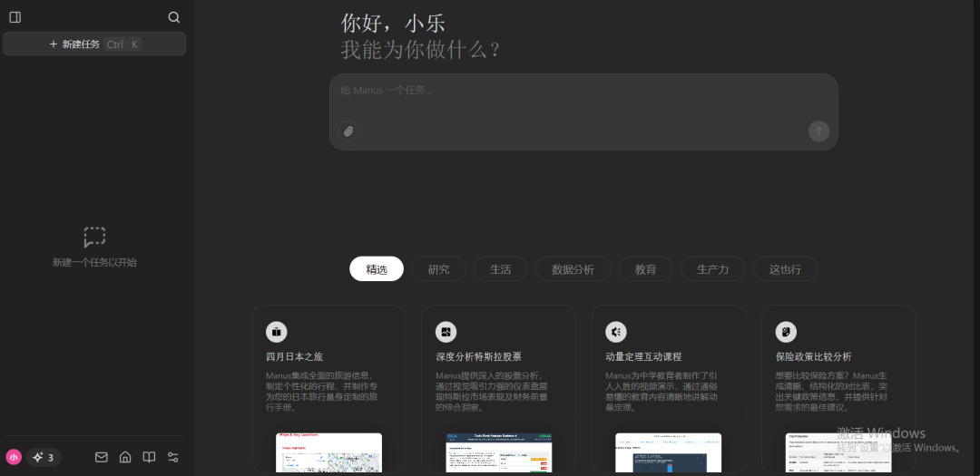This screenshot has height=476, width=980.
Task: Click the insurance comparison description text
Action: (831, 392)
